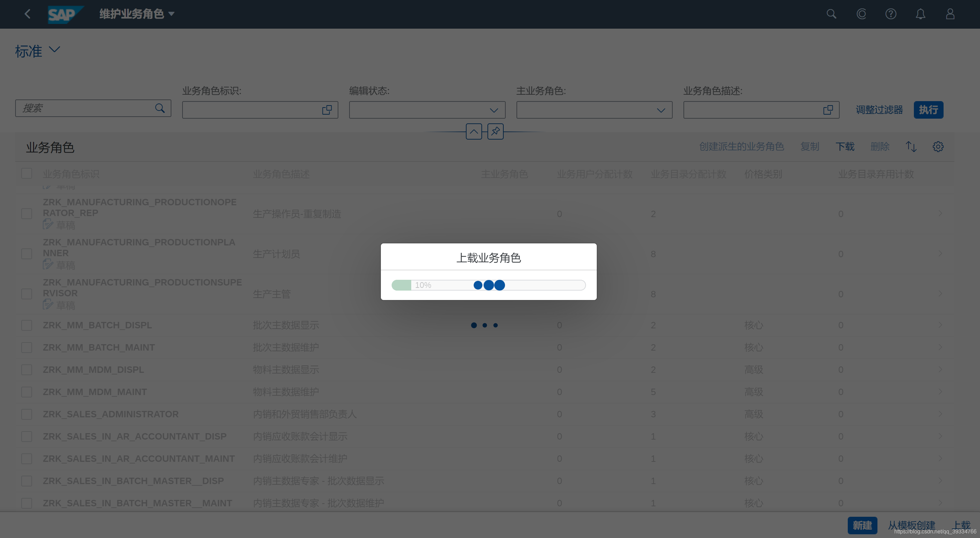Open the help question mark icon
The height and width of the screenshot is (538, 980).
[x=891, y=14]
